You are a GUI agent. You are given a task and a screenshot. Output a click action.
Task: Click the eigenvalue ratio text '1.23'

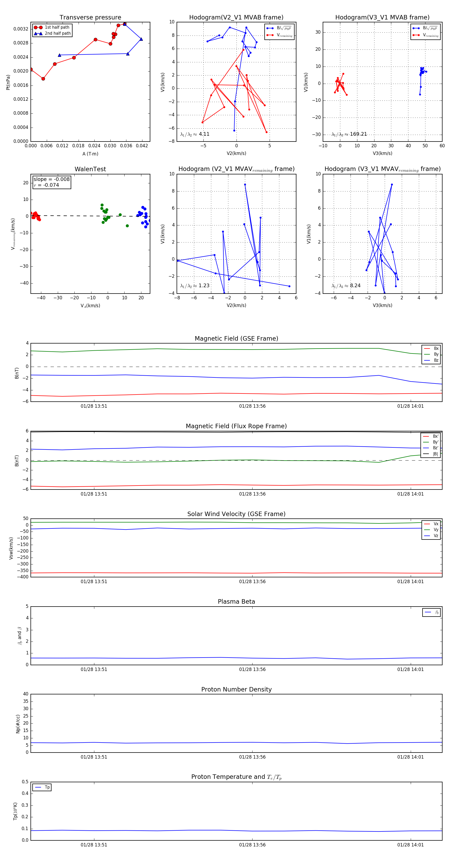point(204,285)
